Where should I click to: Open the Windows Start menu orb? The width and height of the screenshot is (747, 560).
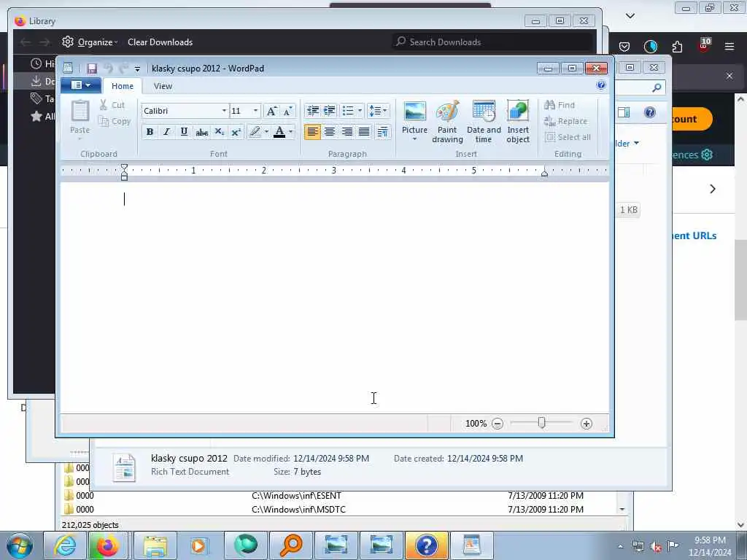(20, 545)
